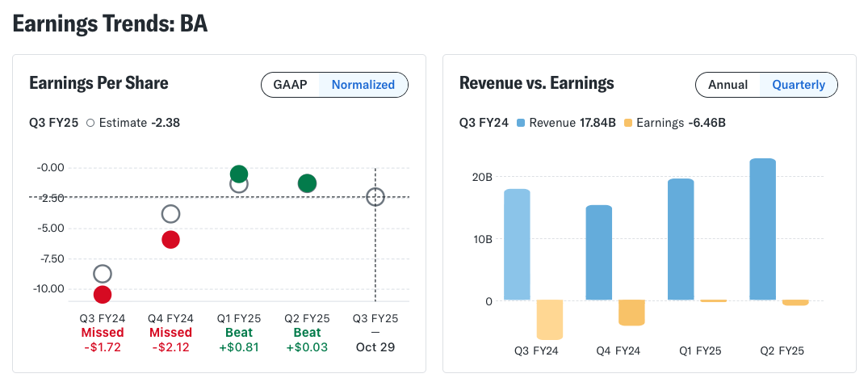
Task: Click the Q4 FY24 hollow estimate circle
Action: click(x=170, y=214)
